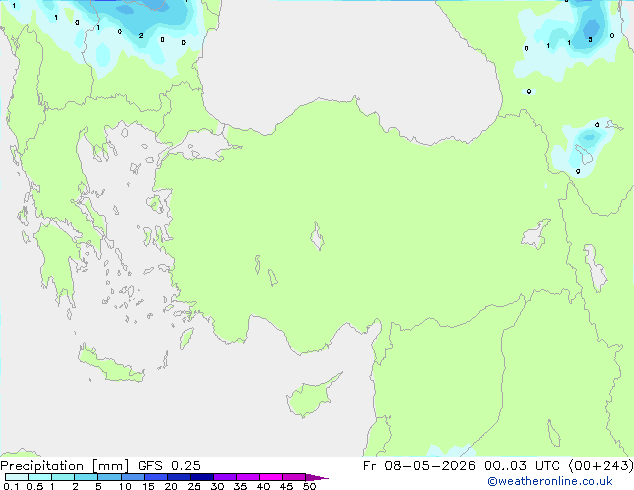Pick the 1–2 mm legend swatch

tap(63, 477)
